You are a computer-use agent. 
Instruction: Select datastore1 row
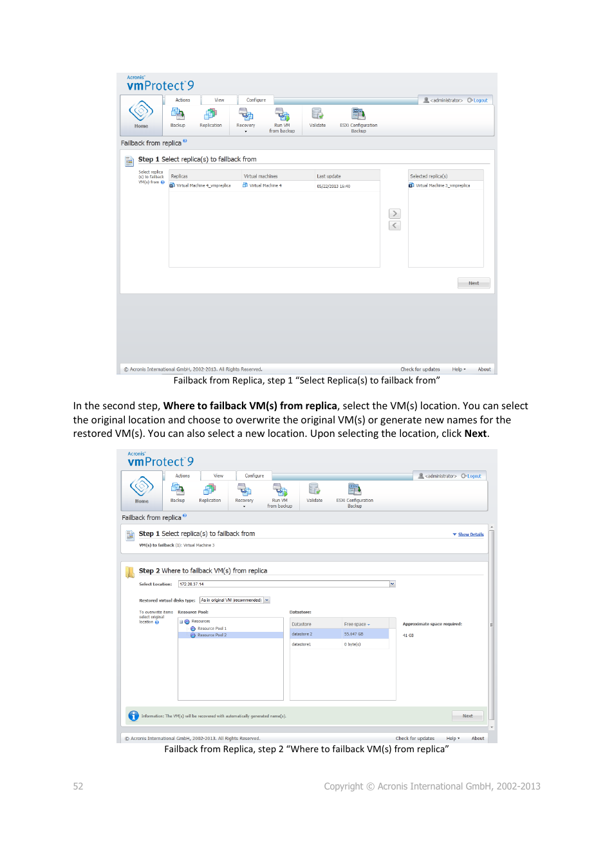pos(339,644)
